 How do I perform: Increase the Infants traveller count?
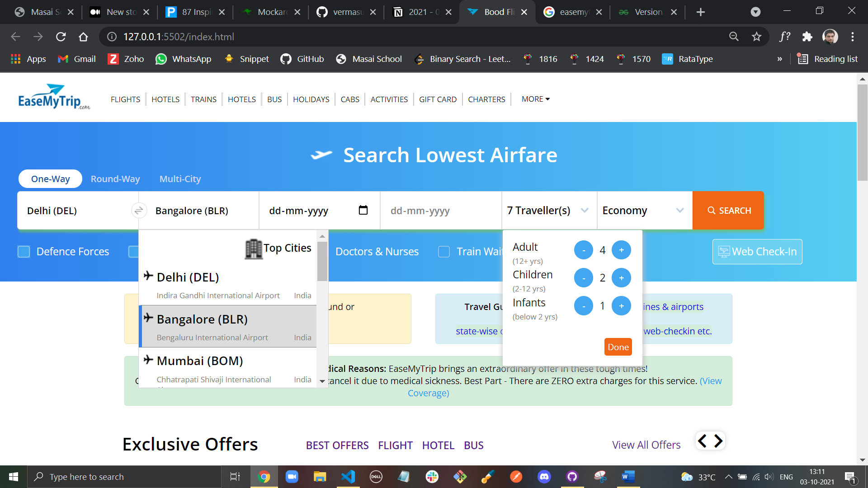point(621,306)
